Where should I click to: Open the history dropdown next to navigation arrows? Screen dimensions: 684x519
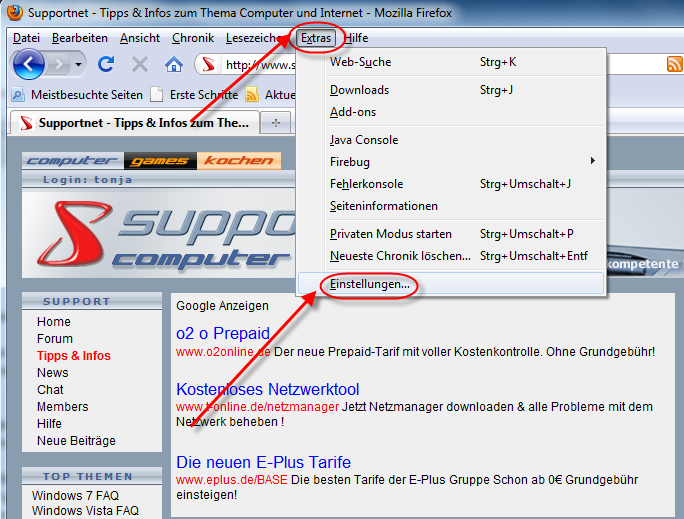pos(78,65)
